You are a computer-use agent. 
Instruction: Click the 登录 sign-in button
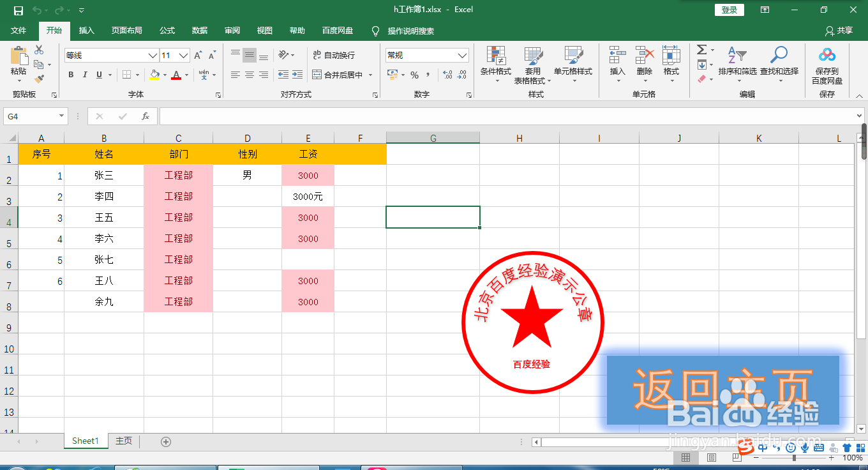pyautogui.click(x=729, y=10)
